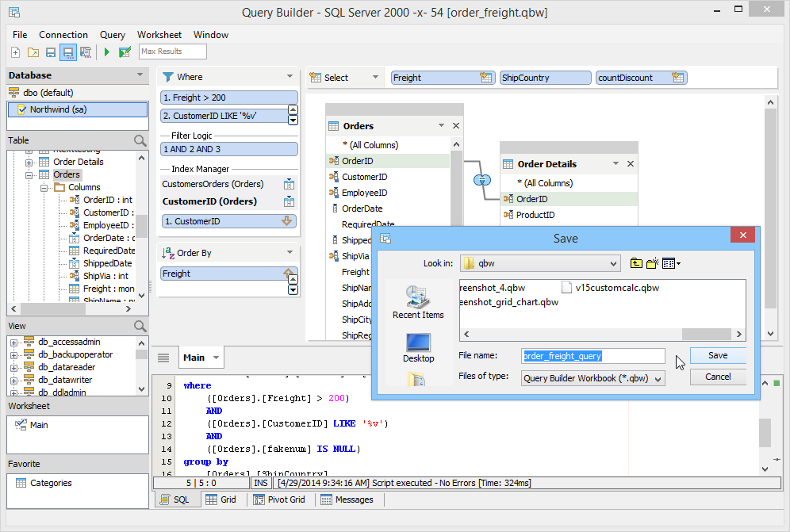This screenshot has width=790, height=532.
Task: Click the plain save disk toolbar icon
Action: click(x=51, y=52)
